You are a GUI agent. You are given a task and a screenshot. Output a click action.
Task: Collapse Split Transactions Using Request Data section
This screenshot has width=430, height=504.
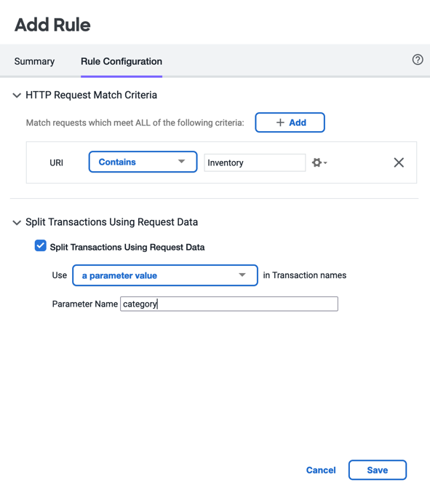click(17, 222)
